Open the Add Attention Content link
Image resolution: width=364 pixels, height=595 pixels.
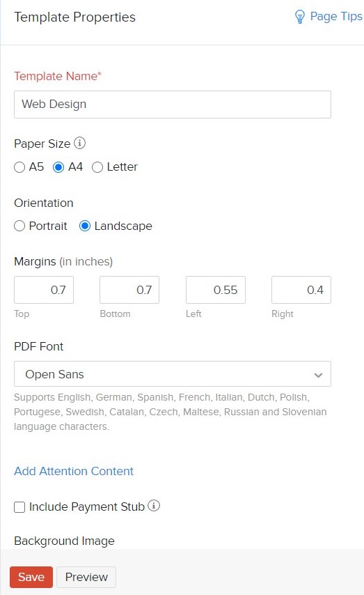pyautogui.click(x=74, y=471)
